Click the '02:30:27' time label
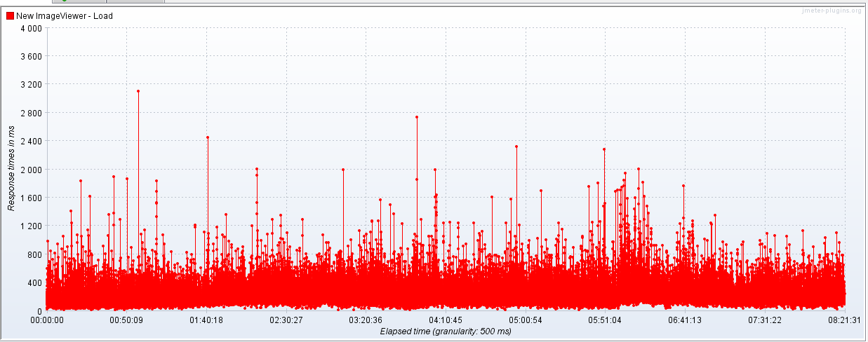The height and width of the screenshot is (342, 868). 286,320
